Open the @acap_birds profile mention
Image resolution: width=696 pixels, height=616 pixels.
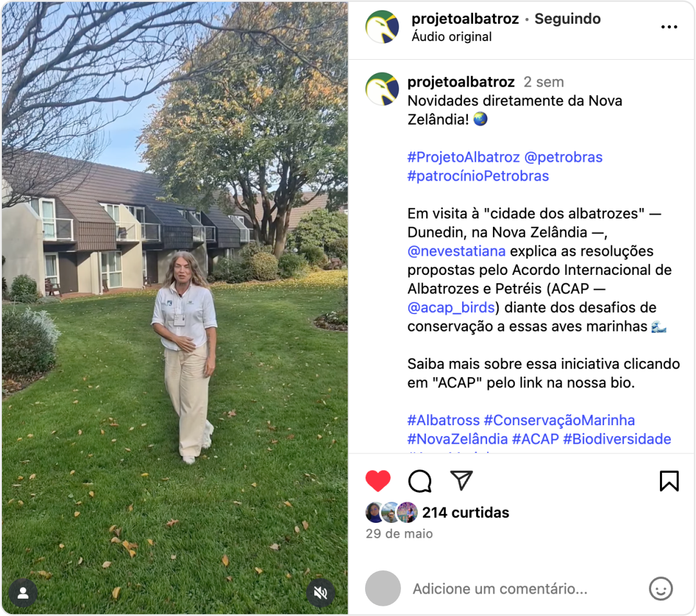point(451,308)
